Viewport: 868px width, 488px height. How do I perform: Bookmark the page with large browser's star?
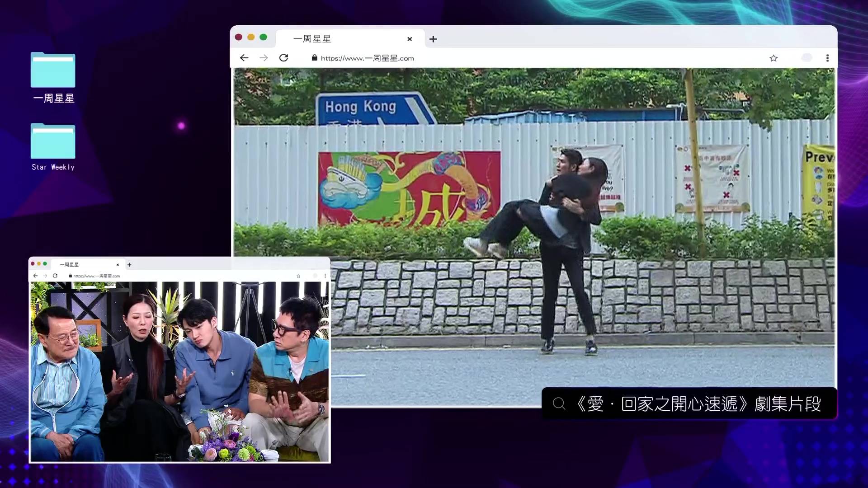774,58
